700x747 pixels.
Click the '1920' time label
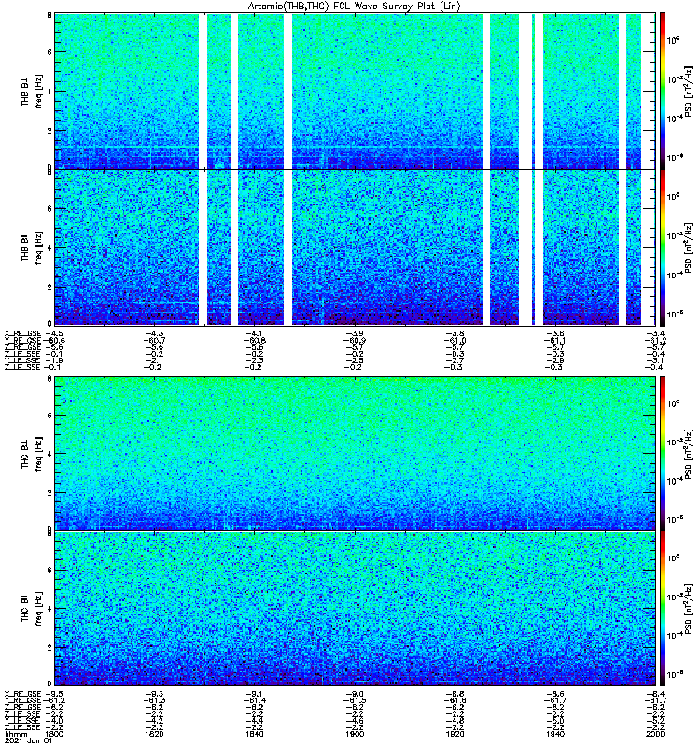click(x=455, y=734)
